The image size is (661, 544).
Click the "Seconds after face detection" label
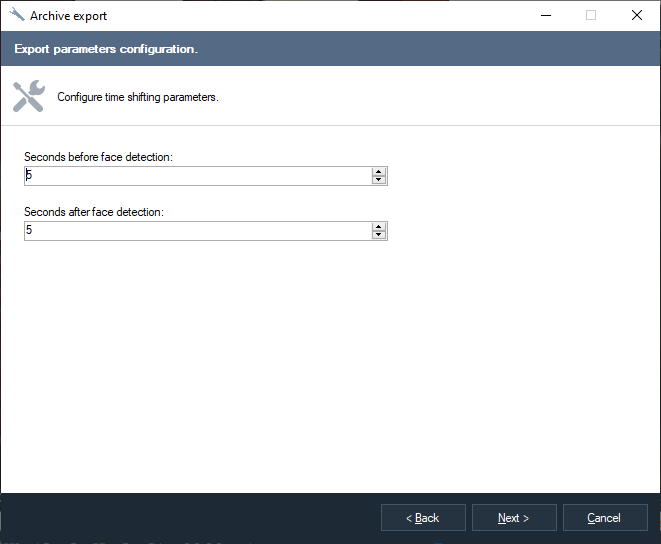coord(93,212)
